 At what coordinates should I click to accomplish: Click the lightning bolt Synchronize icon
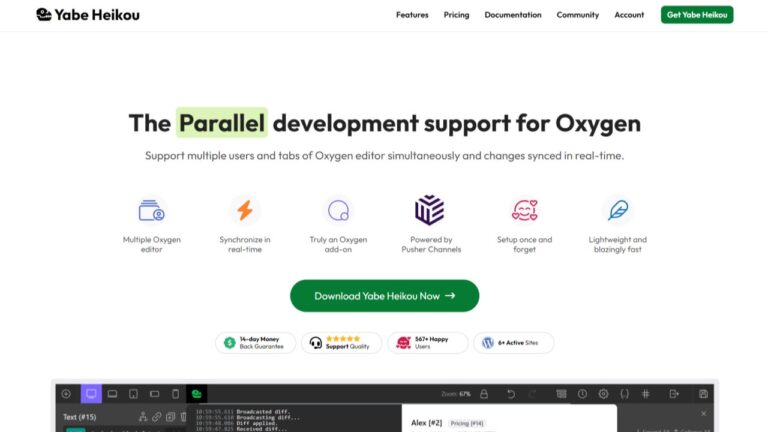pos(245,210)
